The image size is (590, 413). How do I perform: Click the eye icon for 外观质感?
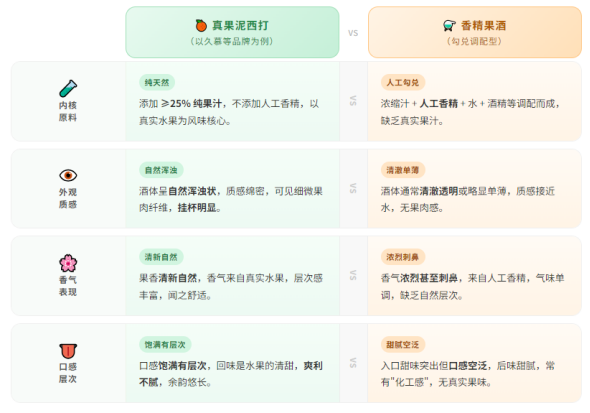tap(68, 175)
